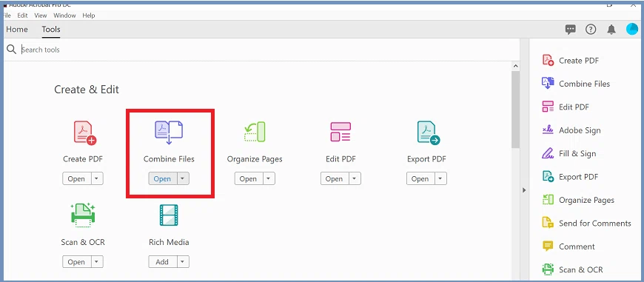
Task: Click the Organize Pages label in the grid
Action: point(255,159)
